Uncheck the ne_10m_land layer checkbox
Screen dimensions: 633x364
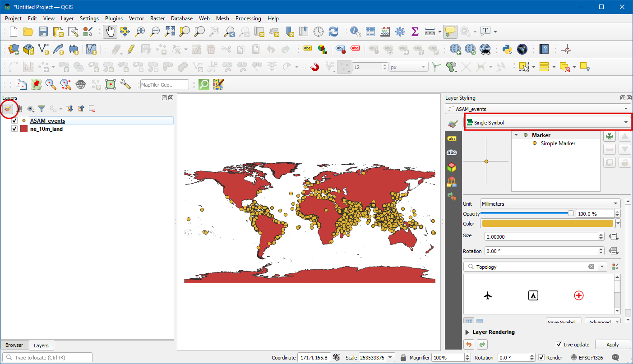(14, 129)
